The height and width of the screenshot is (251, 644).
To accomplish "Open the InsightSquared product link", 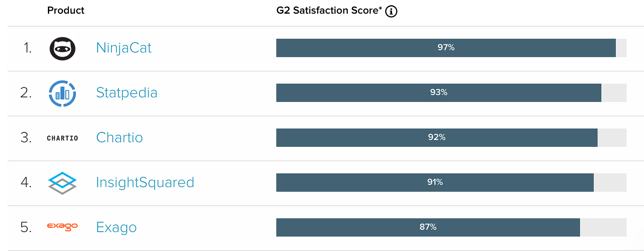I will tap(145, 183).
